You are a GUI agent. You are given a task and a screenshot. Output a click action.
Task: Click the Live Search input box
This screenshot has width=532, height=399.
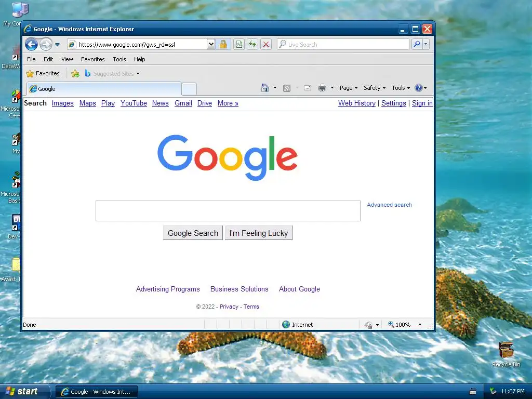pyautogui.click(x=343, y=45)
